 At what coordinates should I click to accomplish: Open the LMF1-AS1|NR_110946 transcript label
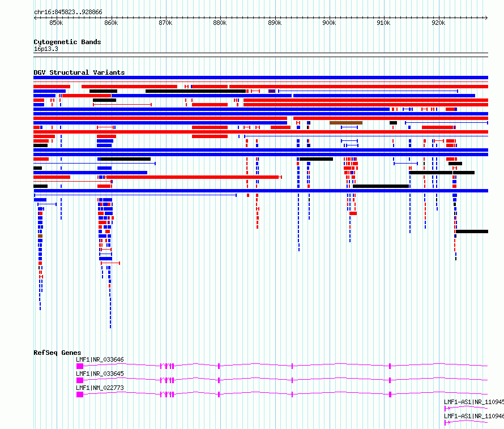click(x=474, y=416)
